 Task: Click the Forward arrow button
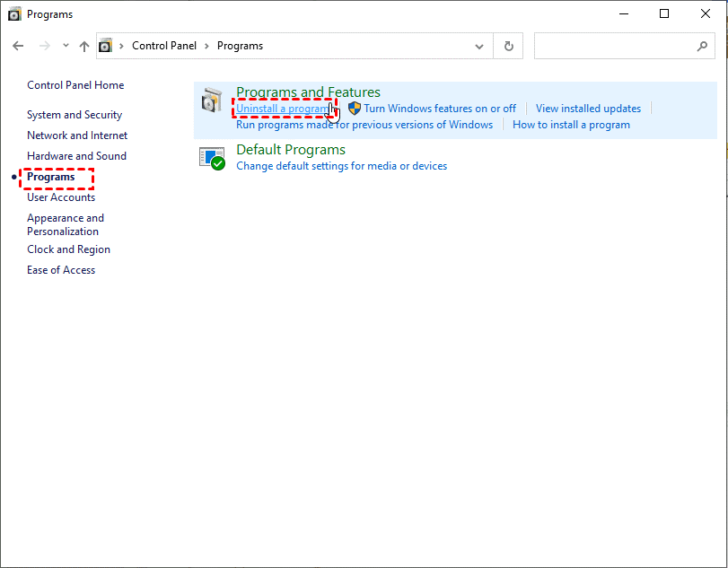point(45,46)
